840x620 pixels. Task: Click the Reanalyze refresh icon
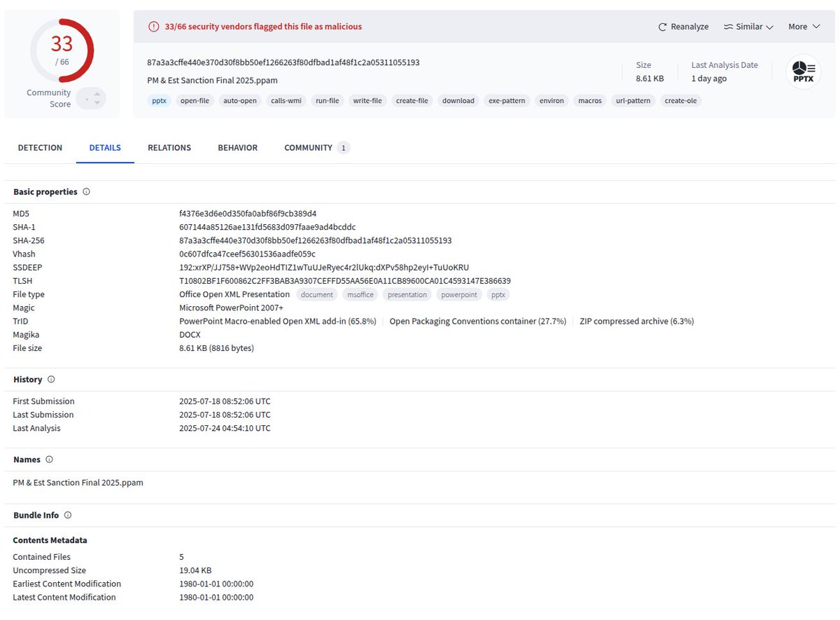click(662, 27)
